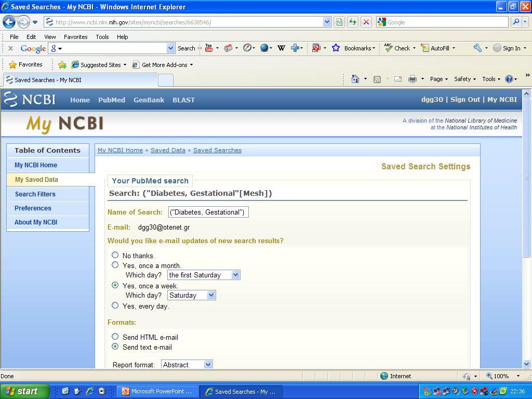Click the Add to Favorites Bar star icon
This screenshot has height=399, width=532.
coord(62,65)
